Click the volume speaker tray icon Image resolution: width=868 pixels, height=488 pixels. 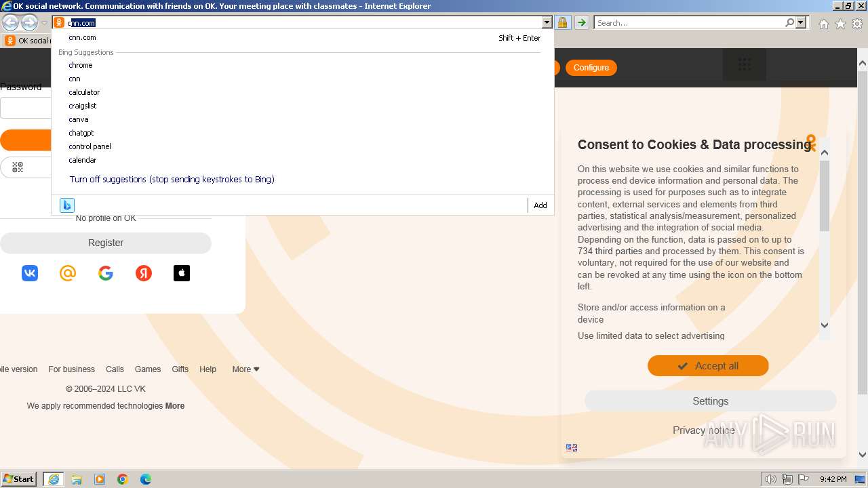coord(771,480)
